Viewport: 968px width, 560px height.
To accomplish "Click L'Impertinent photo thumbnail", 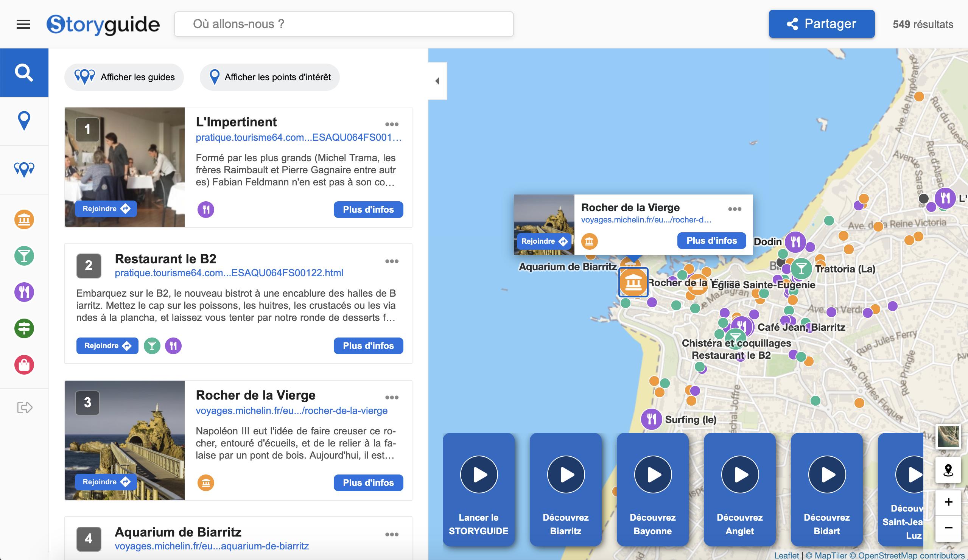I will [x=125, y=167].
